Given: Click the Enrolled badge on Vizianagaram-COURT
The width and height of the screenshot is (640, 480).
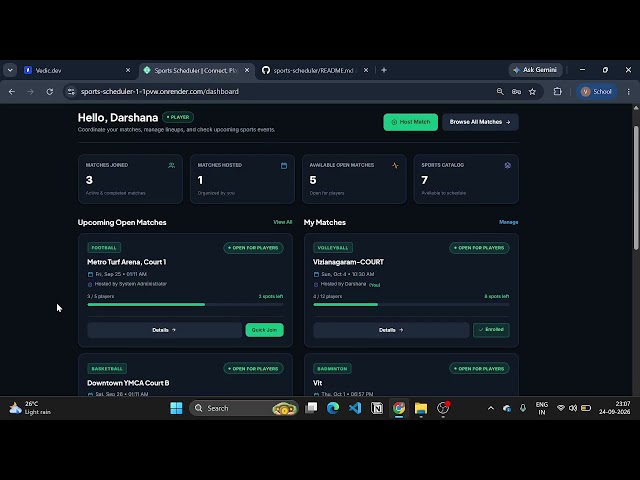Looking at the screenshot, I should (491, 330).
